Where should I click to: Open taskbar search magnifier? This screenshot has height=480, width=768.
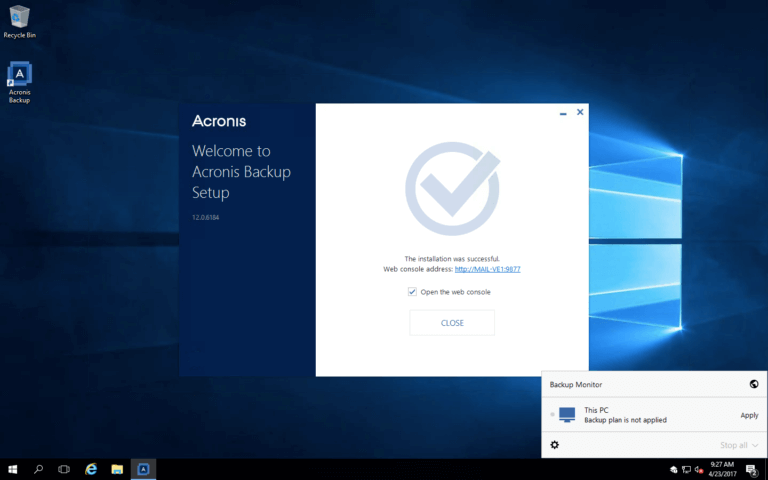[x=38, y=469]
